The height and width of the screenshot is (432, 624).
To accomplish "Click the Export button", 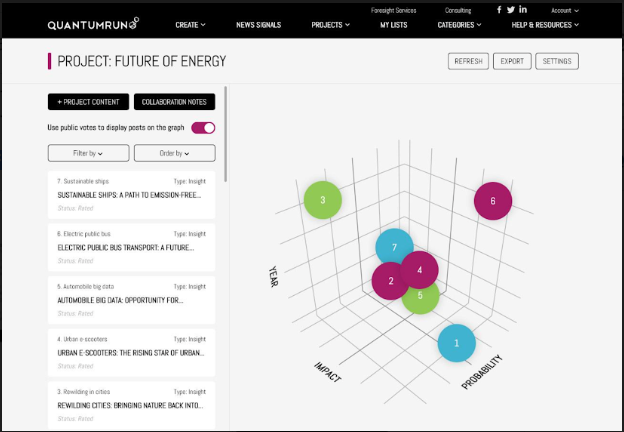I will [x=512, y=61].
